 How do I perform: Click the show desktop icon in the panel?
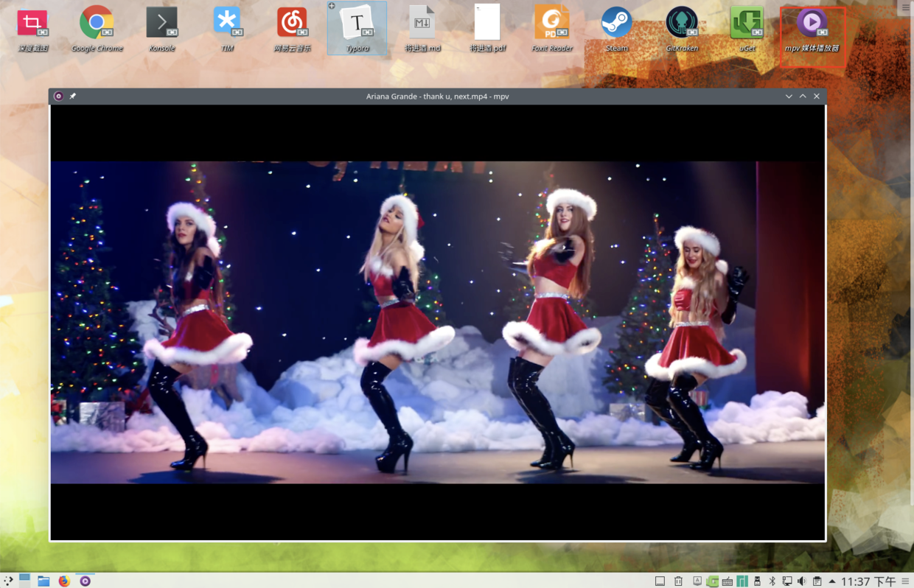click(x=660, y=581)
